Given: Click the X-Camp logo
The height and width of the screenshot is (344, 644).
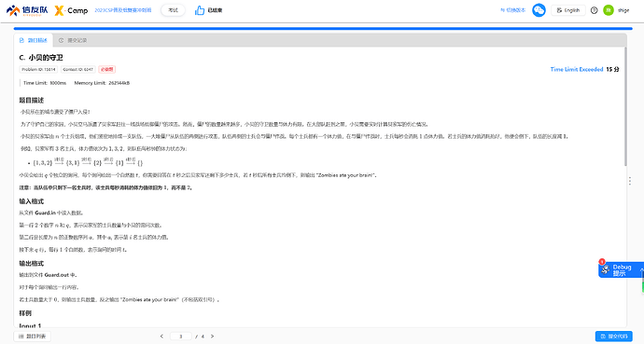Looking at the screenshot, I should pyautogui.click(x=71, y=10).
